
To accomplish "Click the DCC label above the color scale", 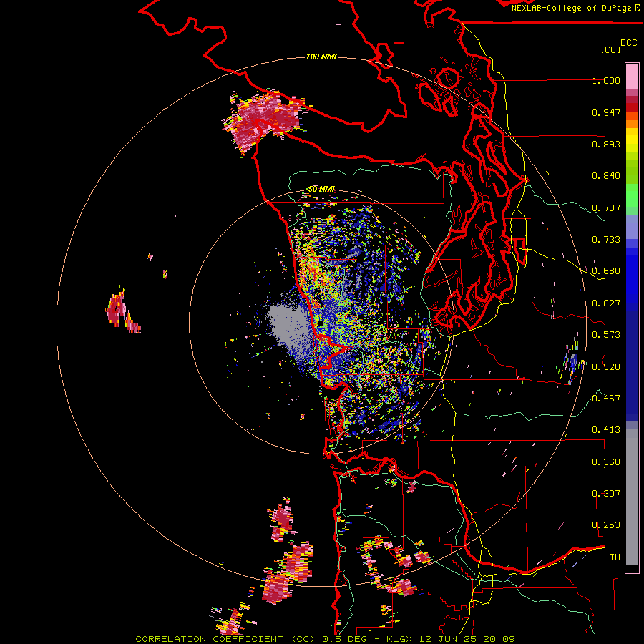I will (x=628, y=43).
